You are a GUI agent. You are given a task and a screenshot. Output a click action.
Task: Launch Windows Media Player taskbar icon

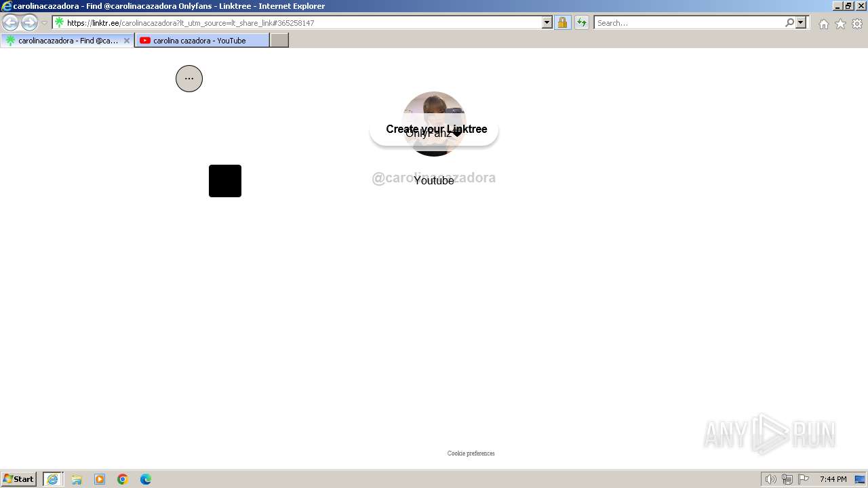point(100,479)
